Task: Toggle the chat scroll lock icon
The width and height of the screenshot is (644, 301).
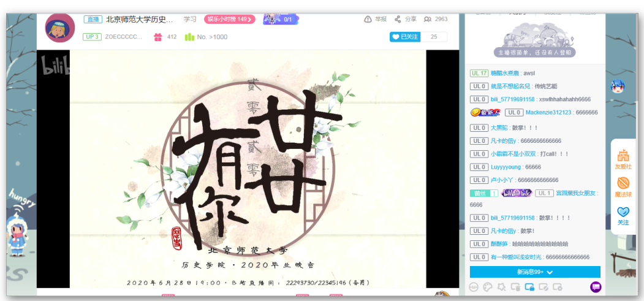Action: click(529, 287)
